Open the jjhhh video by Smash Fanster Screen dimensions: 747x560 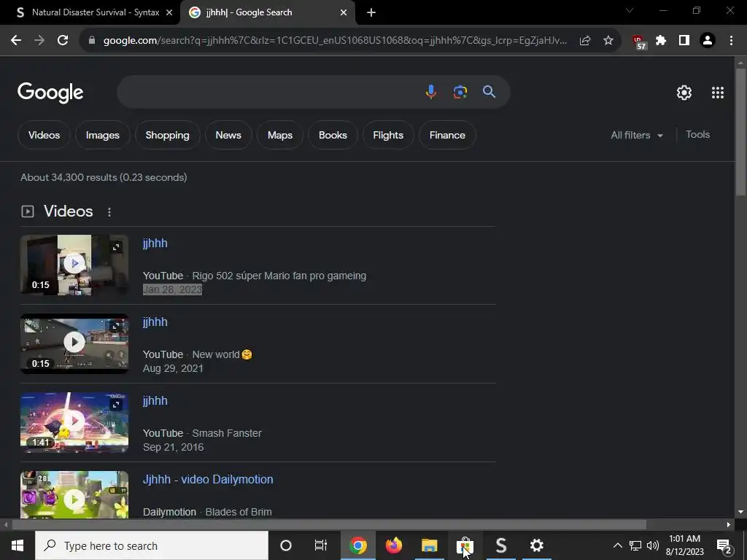pos(155,401)
